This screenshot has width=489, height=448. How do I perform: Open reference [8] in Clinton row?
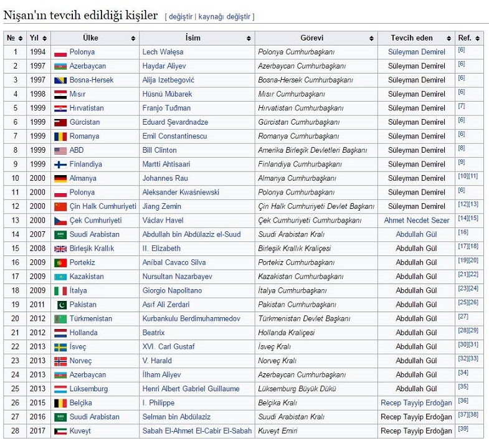click(x=461, y=148)
